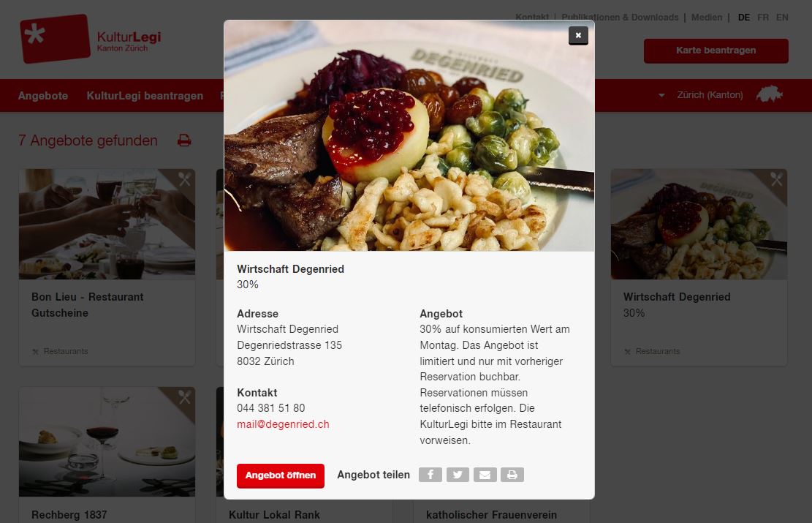The width and height of the screenshot is (812, 523).
Task: Close the Wirtschaft Degenried popup
Action: click(578, 35)
